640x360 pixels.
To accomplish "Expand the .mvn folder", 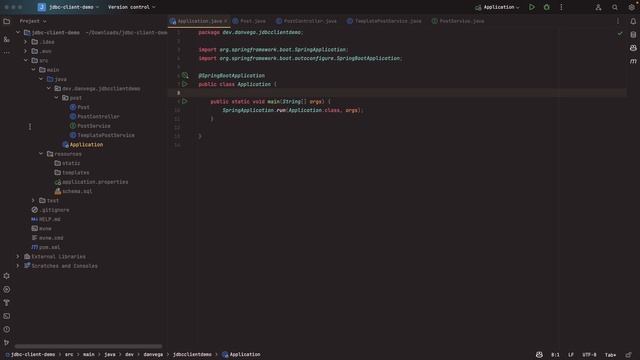I will pos(26,51).
